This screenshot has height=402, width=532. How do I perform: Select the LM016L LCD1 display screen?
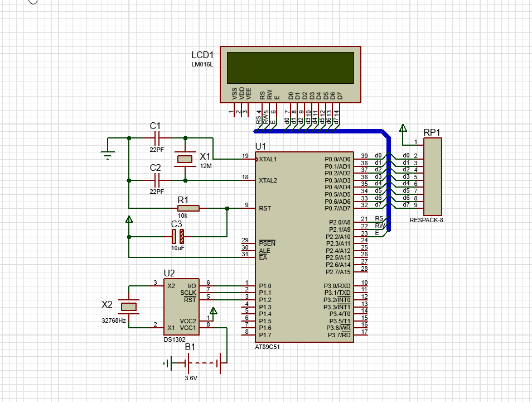pyautogui.click(x=291, y=68)
